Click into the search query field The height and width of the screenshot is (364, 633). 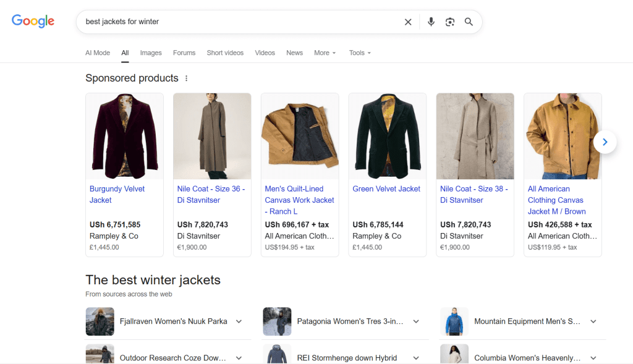242,22
